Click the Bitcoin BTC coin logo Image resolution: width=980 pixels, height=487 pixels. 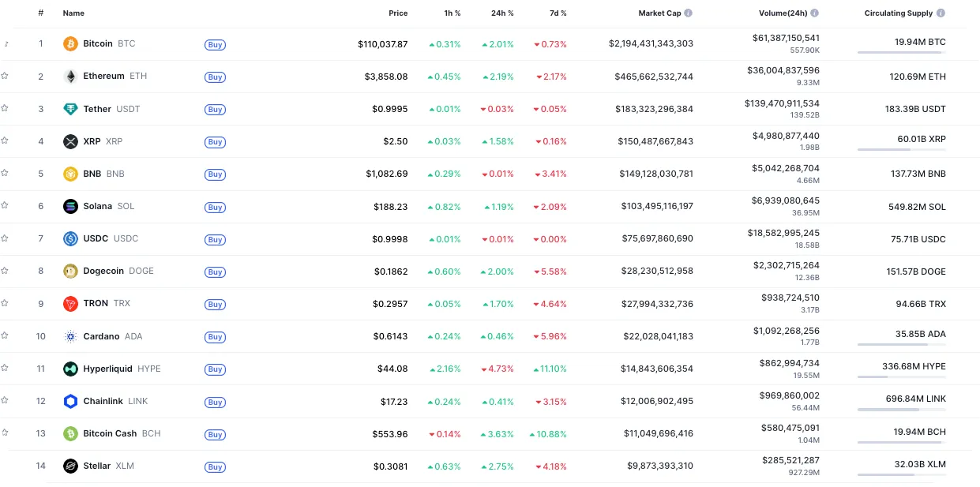pyautogui.click(x=70, y=44)
